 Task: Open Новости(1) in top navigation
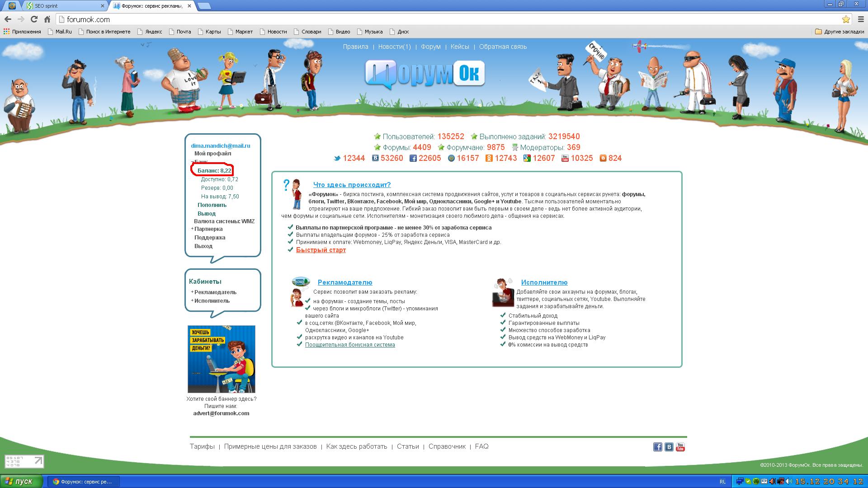395,47
